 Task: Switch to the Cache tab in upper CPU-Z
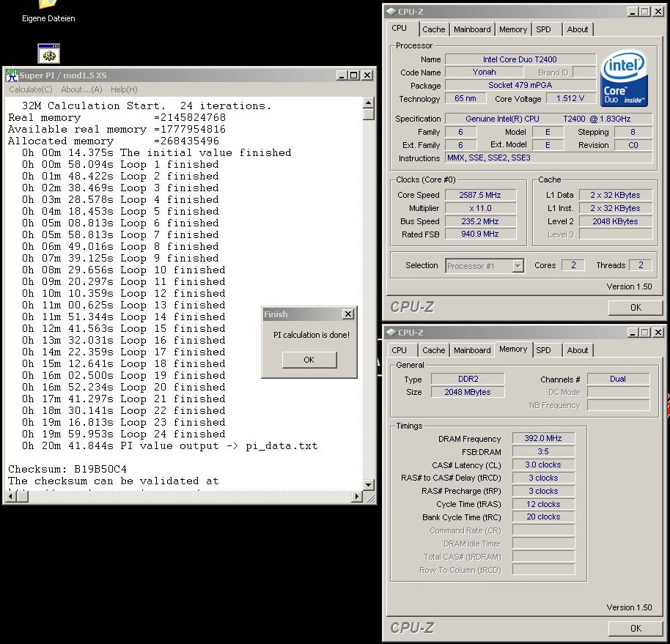click(434, 29)
